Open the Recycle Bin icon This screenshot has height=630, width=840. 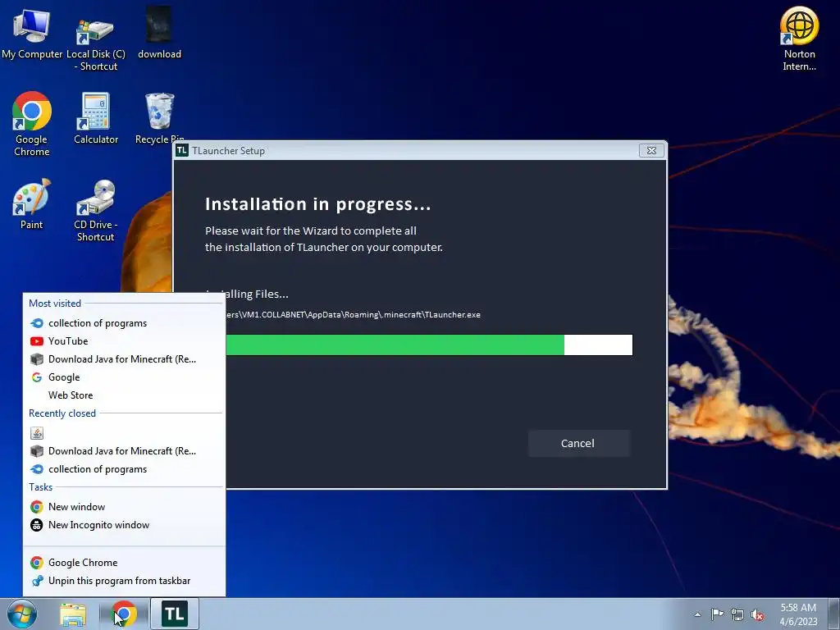(x=159, y=118)
